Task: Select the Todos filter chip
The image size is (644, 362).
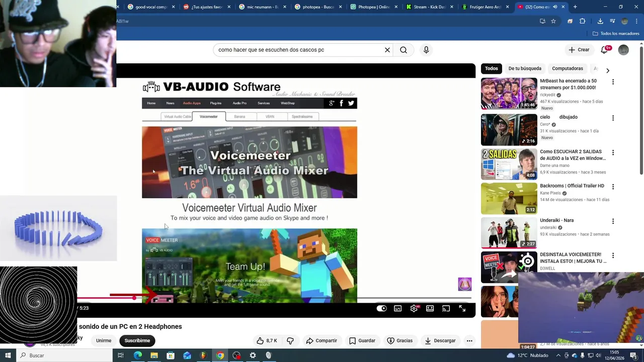Action: tap(492, 68)
